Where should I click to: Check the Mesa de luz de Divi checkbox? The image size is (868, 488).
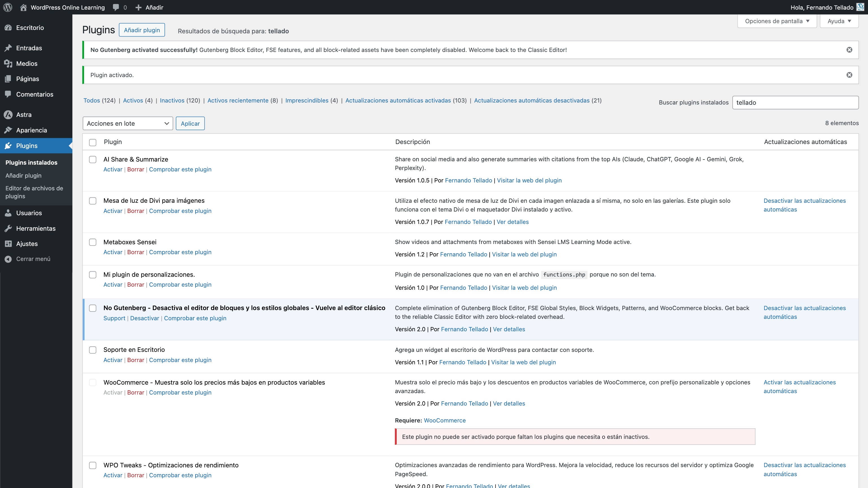click(x=93, y=201)
